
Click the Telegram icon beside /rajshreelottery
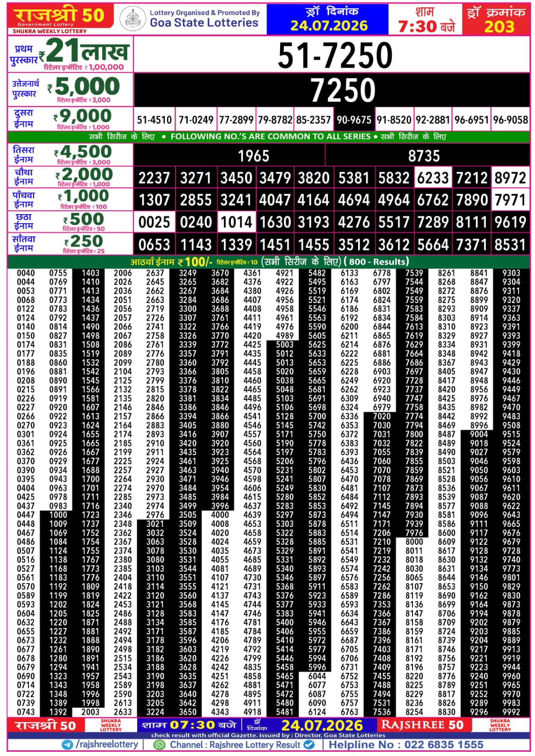click(x=68, y=745)
